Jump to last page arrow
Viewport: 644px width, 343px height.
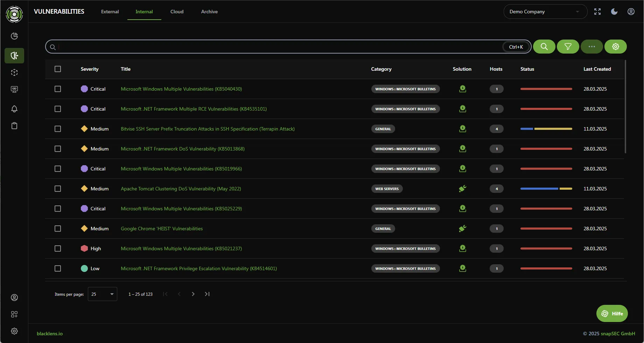[x=207, y=294]
